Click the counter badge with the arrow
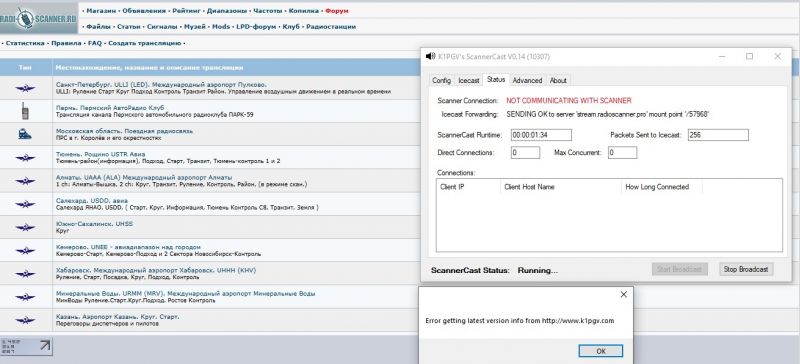The image size is (800, 364). click(26, 346)
